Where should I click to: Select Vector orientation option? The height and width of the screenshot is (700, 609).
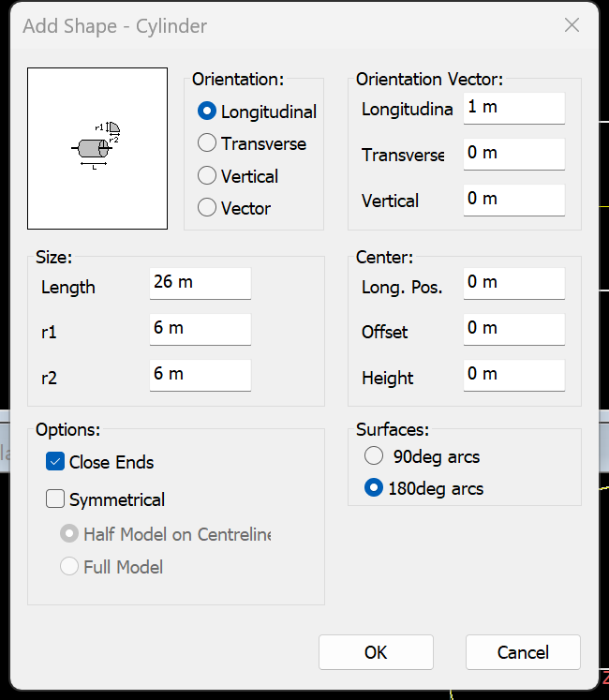pyautogui.click(x=207, y=207)
